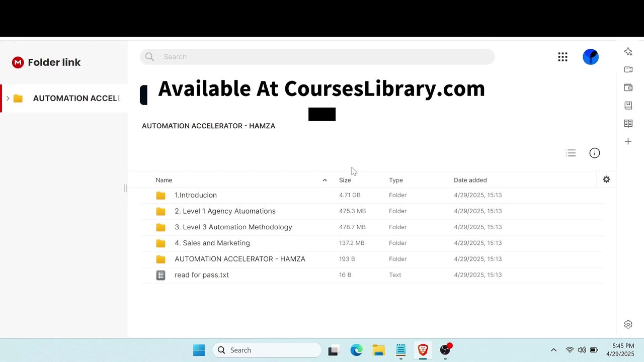Open column settings gear in the file list header

point(606,179)
